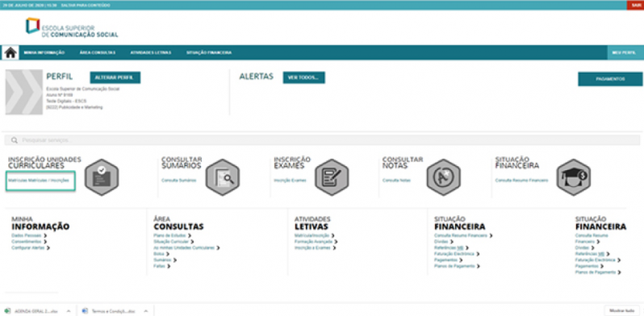Viewport: 644px width, 316px height.
Task: Open the Atividades Letivas menu
Action: (x=151, y=52)
